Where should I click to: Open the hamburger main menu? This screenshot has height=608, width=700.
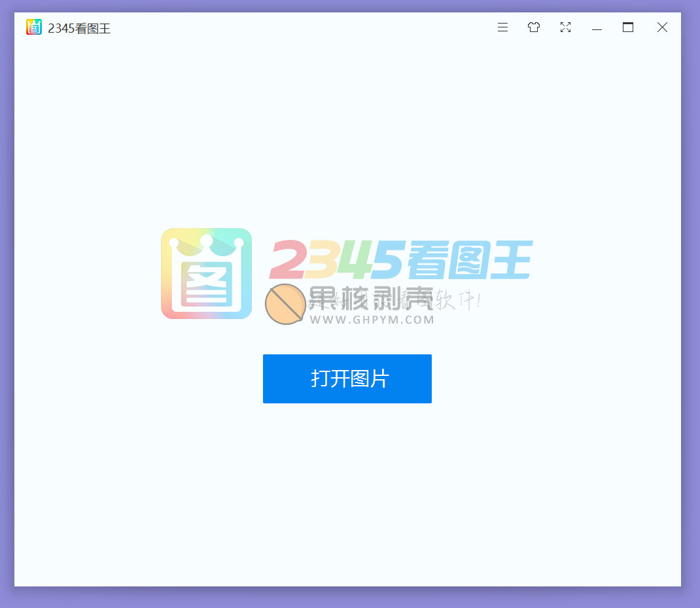502,27
